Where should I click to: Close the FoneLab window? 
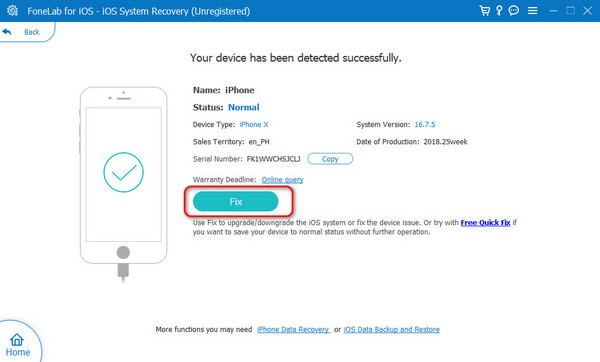(x=587, y=11)
